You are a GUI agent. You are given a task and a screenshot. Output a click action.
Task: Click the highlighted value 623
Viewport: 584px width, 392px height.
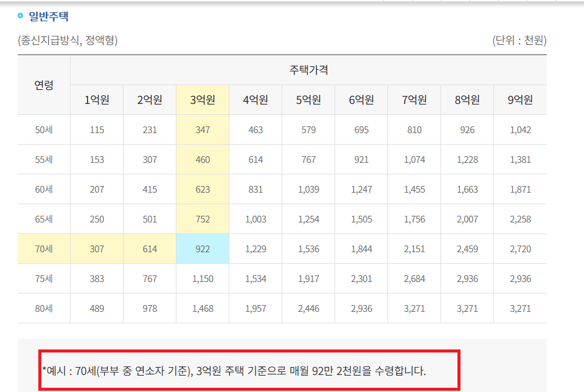point(203,189)
